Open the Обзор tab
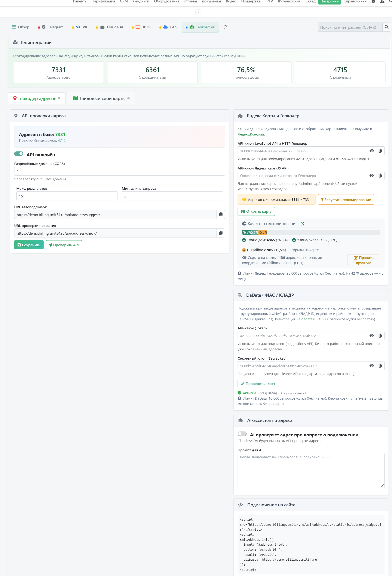Image resolution: width=392 pixels, height=576 pixels. [x=21, y=27]
